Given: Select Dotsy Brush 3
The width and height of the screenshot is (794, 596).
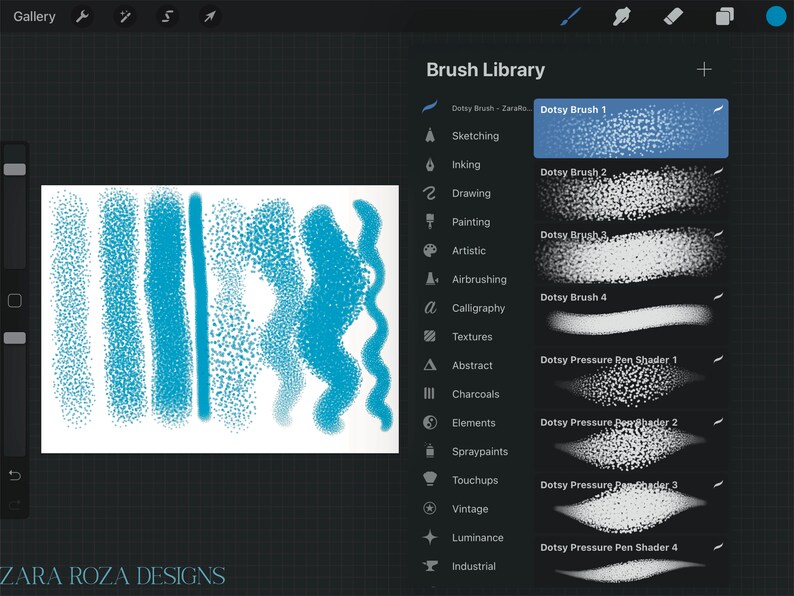Looking at the screenshot, I should click(631, 254).
